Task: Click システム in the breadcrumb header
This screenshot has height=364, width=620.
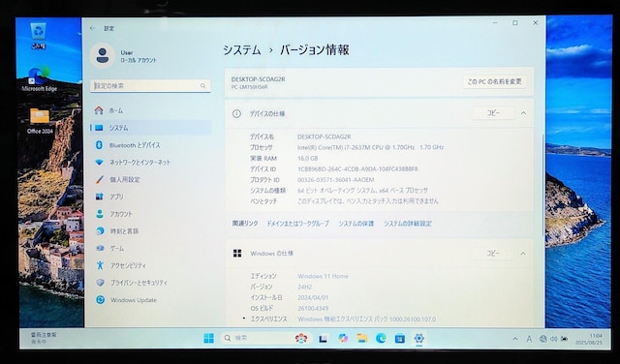Action: (242, 50)
